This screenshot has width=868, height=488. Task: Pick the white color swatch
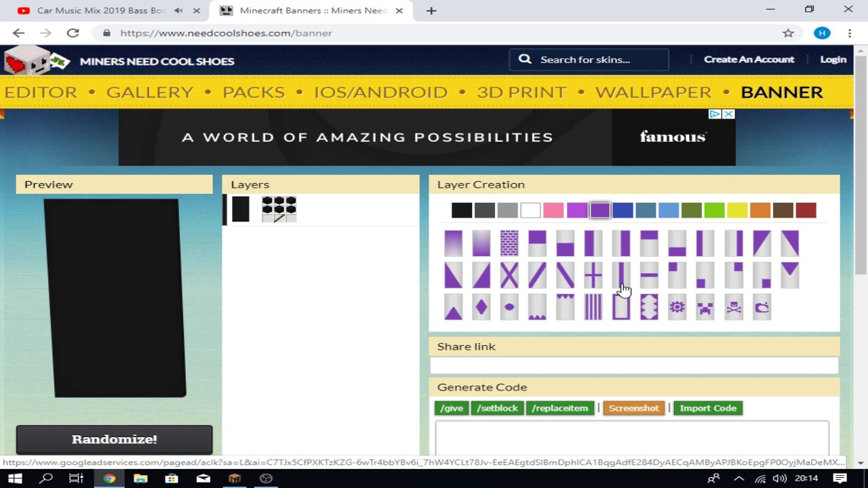point(530,210)
